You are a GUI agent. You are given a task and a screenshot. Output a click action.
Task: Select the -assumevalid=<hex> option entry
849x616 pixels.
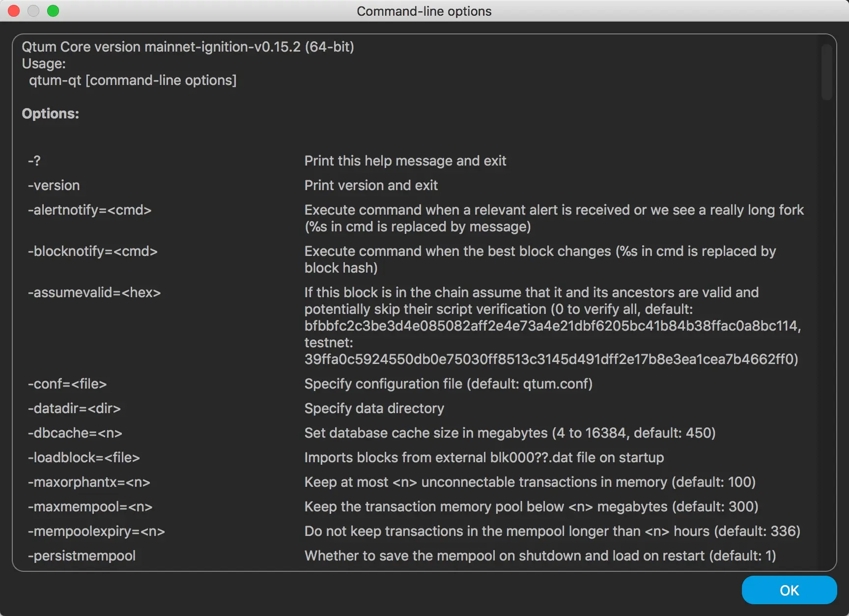pyautogui.click(x=94, y=292)
